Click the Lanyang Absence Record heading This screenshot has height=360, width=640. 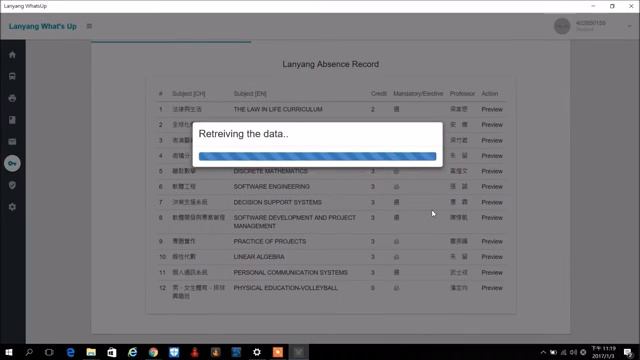click(331, 64)
